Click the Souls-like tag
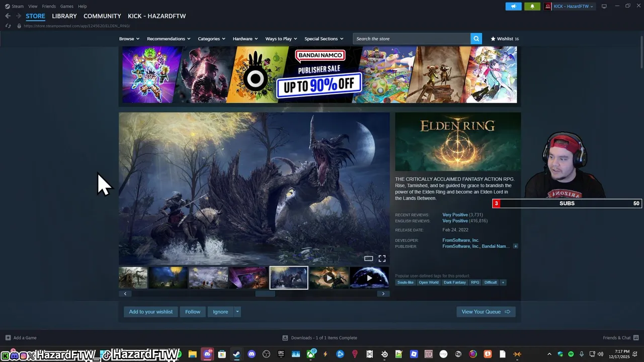 pos(405,283)
